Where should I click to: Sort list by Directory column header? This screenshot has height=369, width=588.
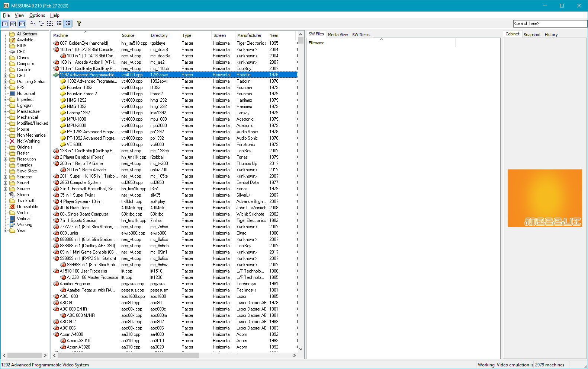(x=164, y=35)
